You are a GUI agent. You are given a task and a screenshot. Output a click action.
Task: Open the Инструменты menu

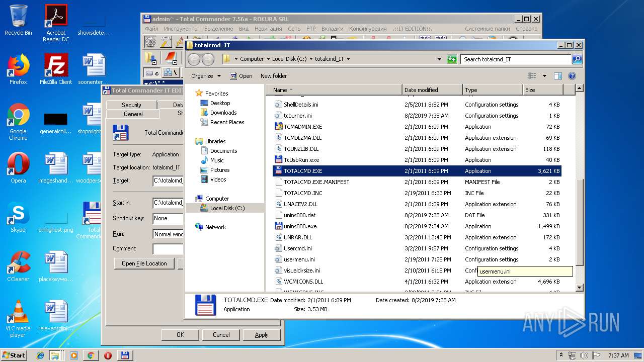[181, 29]
